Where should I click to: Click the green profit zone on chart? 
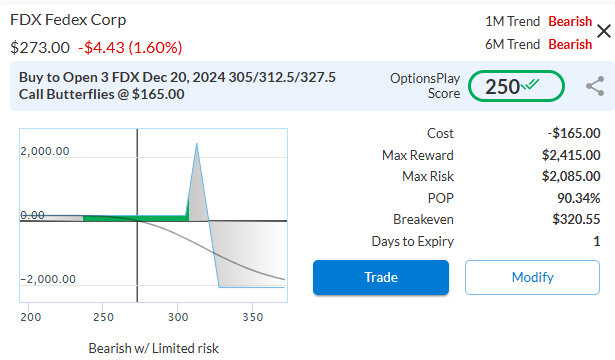135,218
